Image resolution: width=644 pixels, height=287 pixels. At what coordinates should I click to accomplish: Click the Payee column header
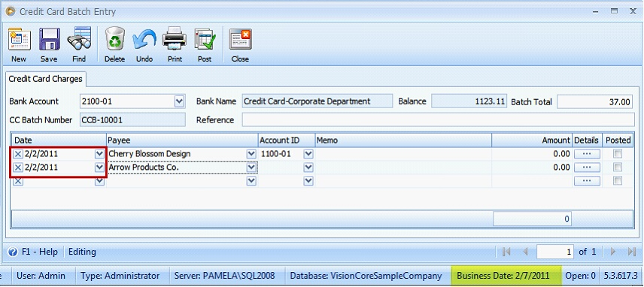pyautogui.click(x=182, y=140)
